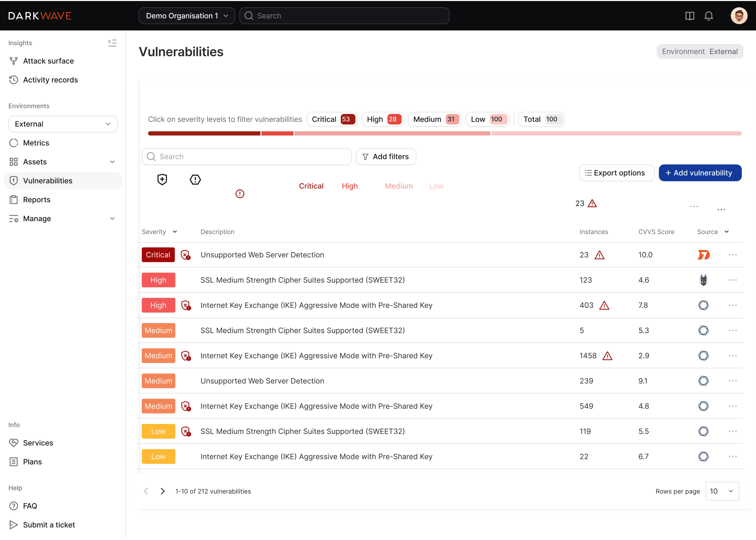
Task: Click the shield-plus icon above the table
Action: 162,179
